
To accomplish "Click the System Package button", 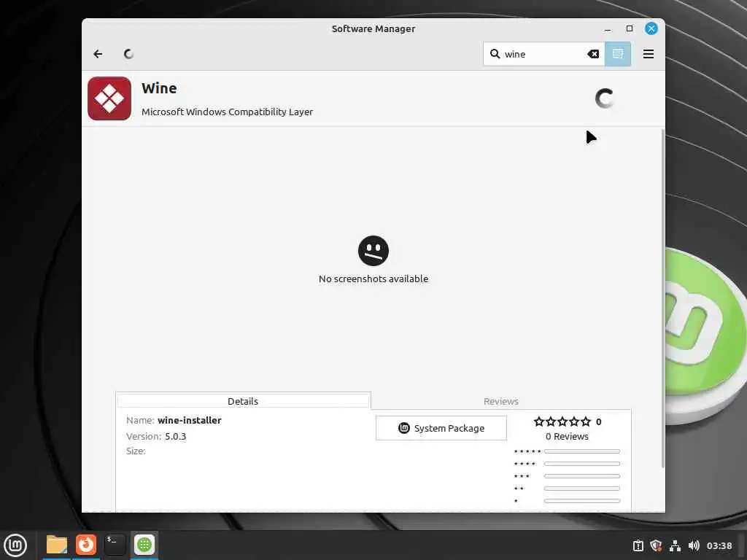I will click(x=441, y=428).
